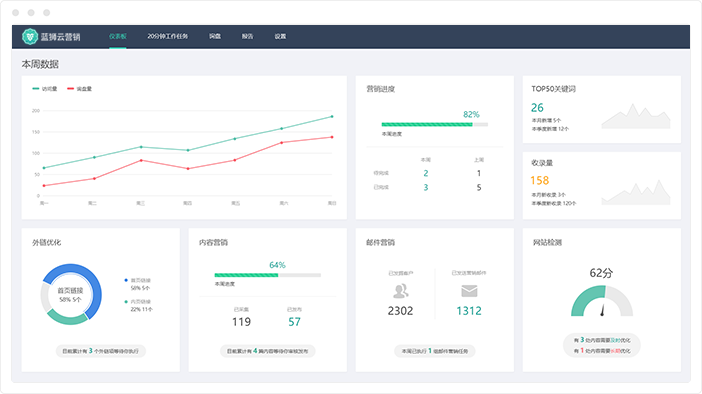This screenshot has width=702, height=394.
Task: Click the 本月新增 5个 keyword line
Action: coord(546,120)
